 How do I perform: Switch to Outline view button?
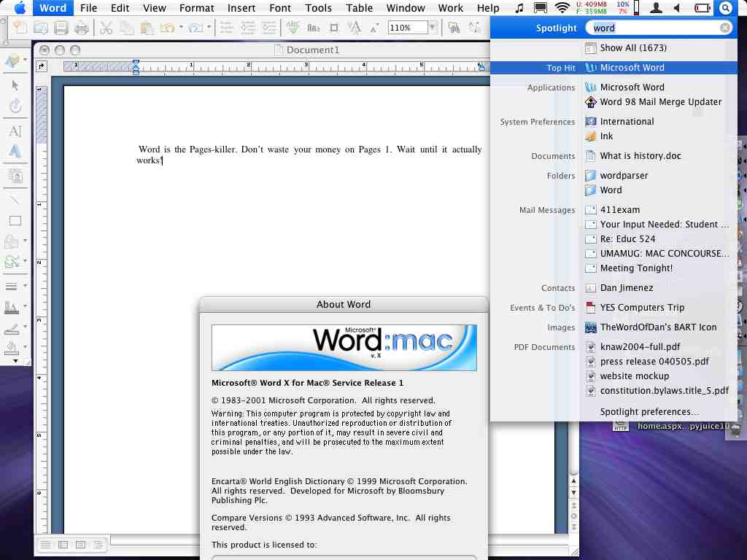pyautogui.click(x=98, y=545)
